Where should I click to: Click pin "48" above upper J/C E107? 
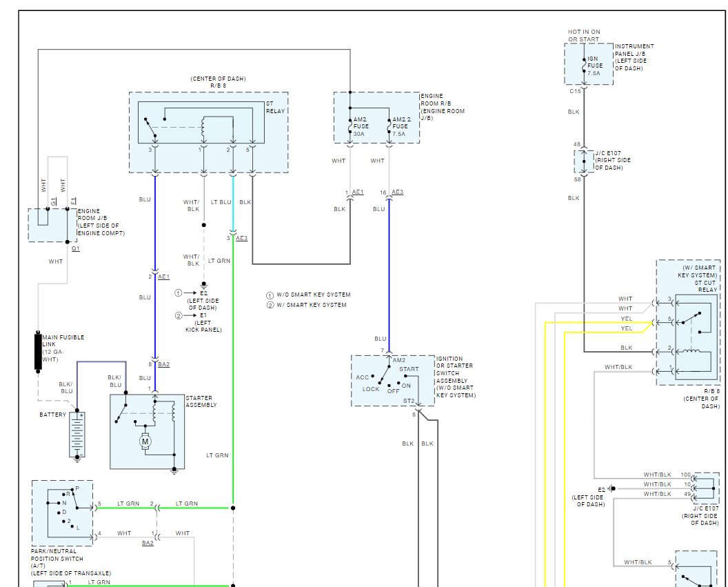576,144
